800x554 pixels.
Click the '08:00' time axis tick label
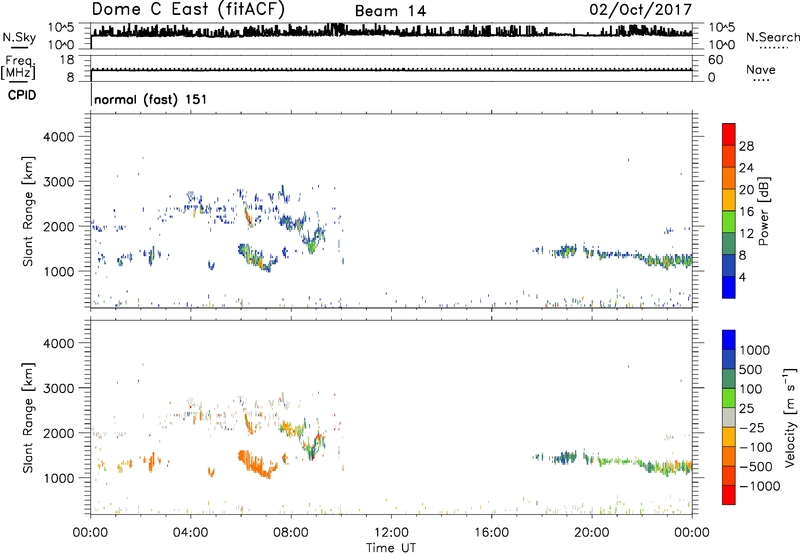click(290, 533)
